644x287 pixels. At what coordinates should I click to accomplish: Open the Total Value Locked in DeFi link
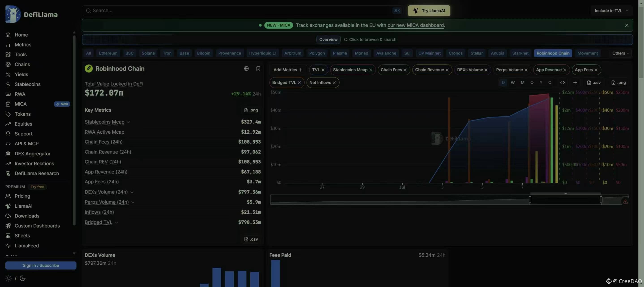click(114, 84)
